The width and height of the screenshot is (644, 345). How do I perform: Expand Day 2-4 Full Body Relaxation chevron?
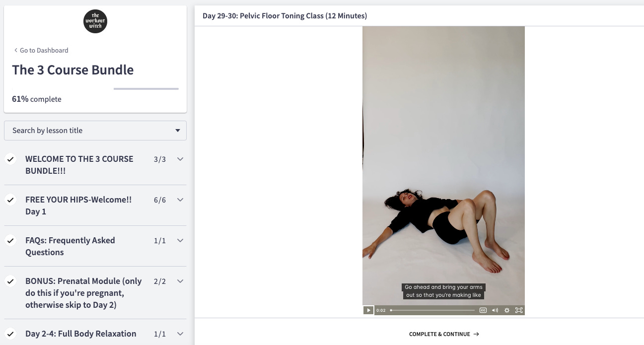180,334
